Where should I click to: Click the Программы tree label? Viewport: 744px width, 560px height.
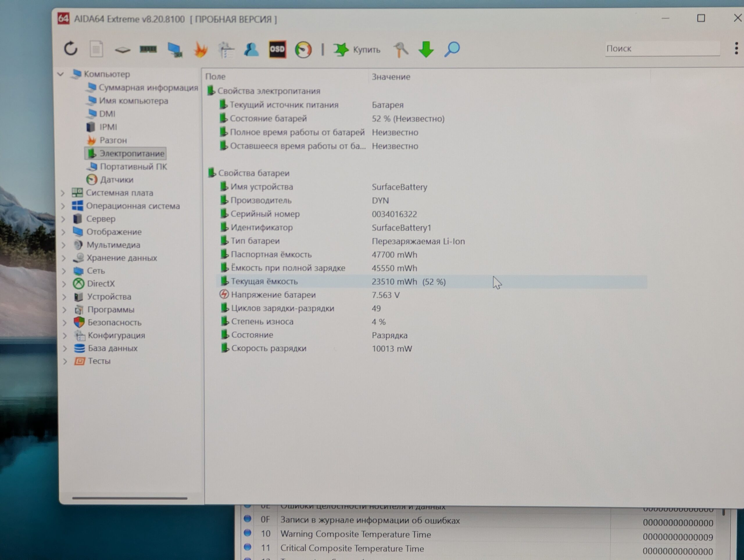pyautogui.click(x=111, y=309)
